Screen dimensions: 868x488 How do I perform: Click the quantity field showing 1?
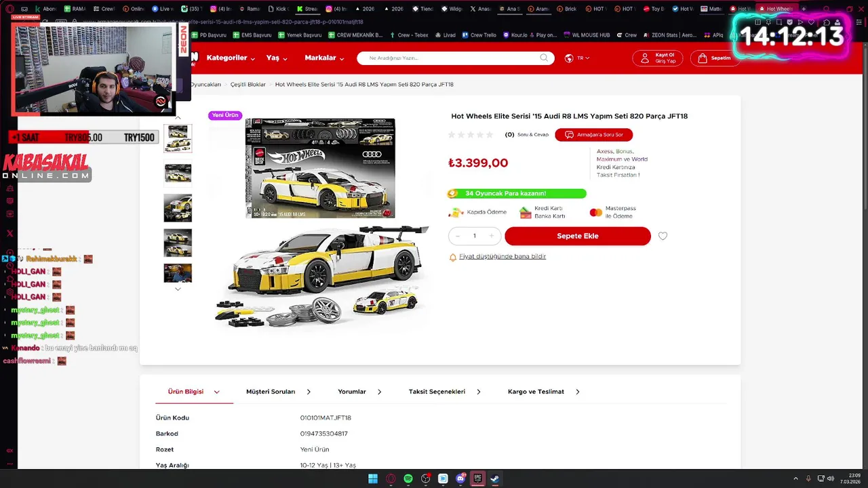coord(475,236)
